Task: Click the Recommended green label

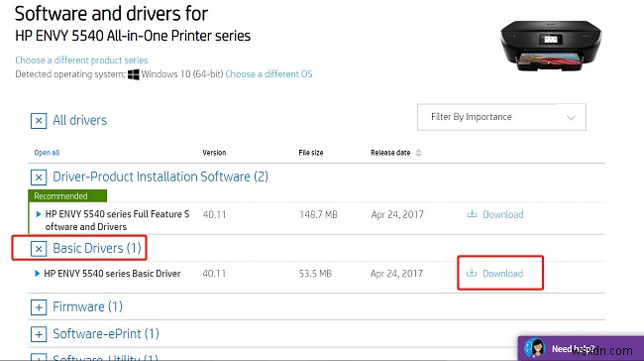Action: [x=67, y=196]
